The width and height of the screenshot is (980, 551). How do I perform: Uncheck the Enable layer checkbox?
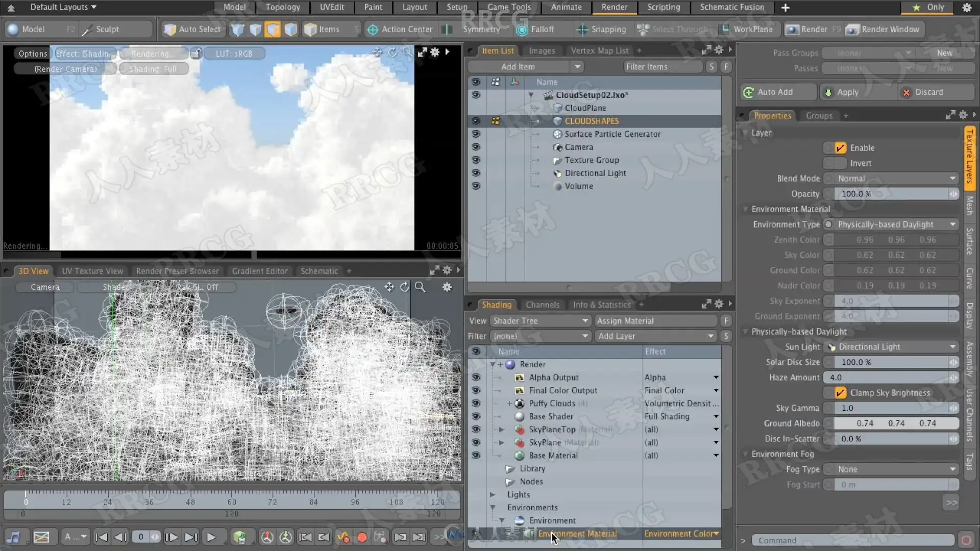point(840,148)
